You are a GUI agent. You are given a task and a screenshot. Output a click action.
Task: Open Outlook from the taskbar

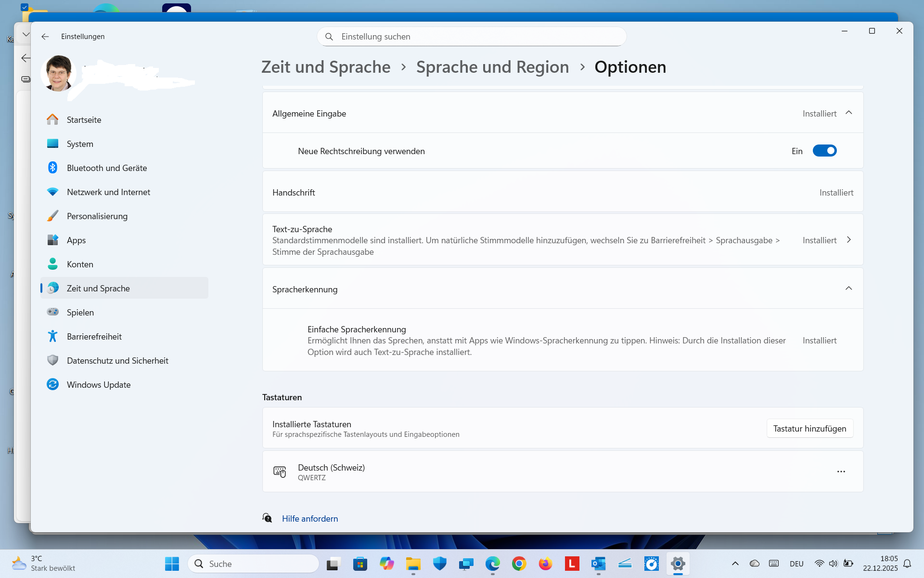(x=598, y=564)
